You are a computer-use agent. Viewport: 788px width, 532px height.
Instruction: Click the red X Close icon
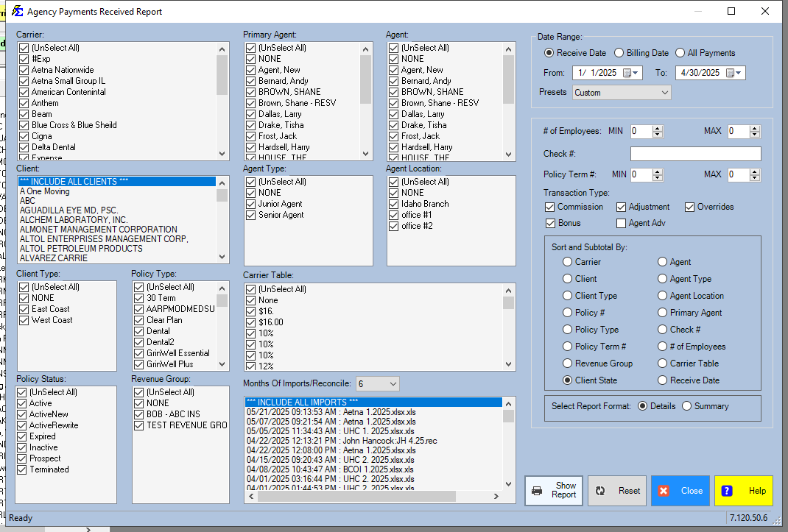(x=664, y=491)
